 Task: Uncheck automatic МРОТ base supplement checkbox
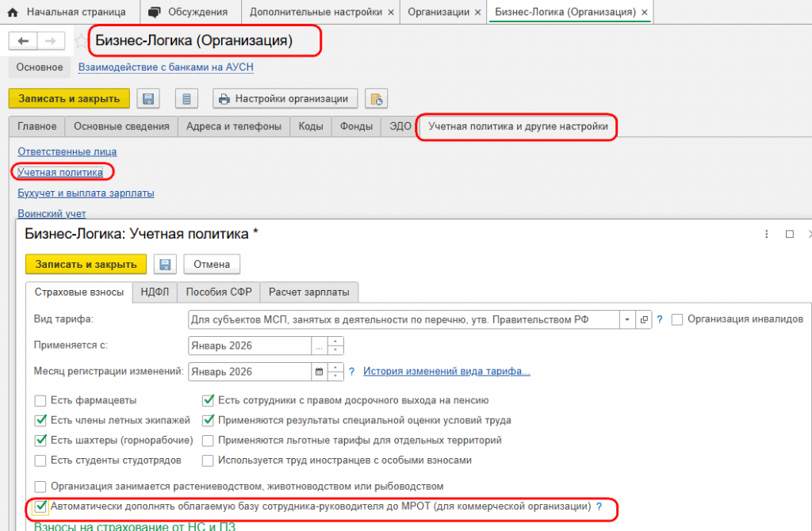40,506
